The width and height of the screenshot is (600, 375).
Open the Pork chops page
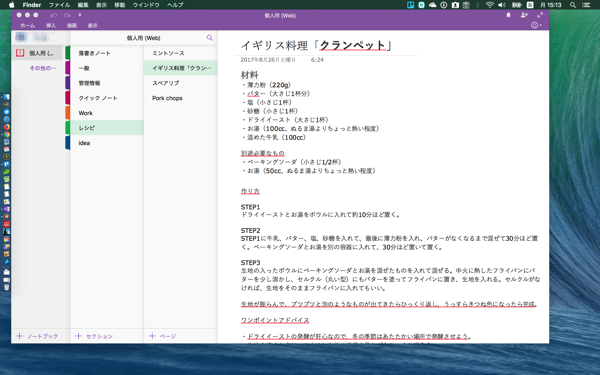[181, 98]
